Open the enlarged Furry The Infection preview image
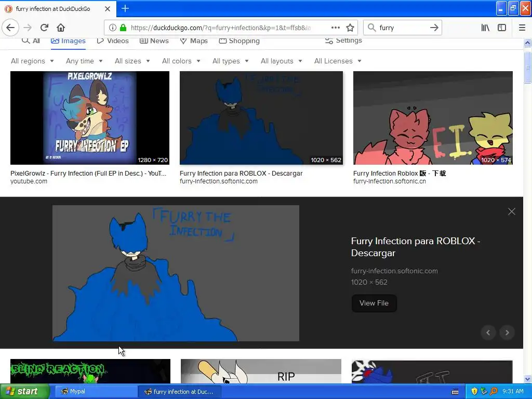Screen dimensions: 532x399 coord(176,273)
